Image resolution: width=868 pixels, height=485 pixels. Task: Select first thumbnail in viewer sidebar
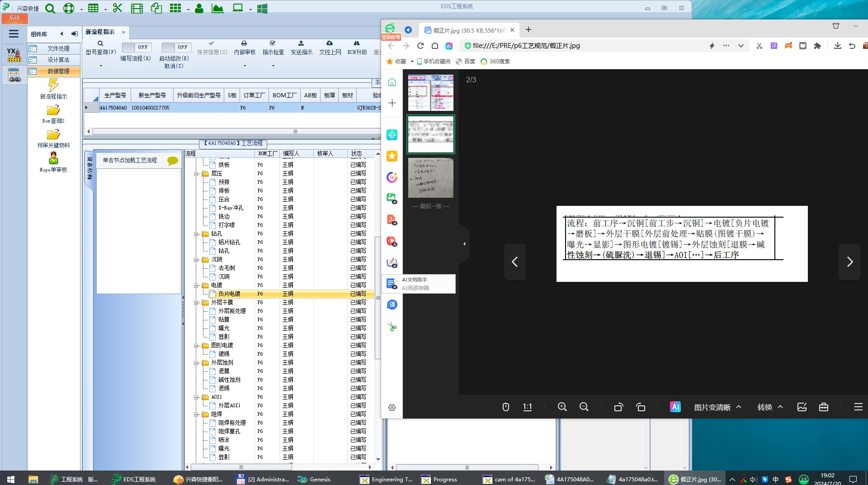point(430,93)
